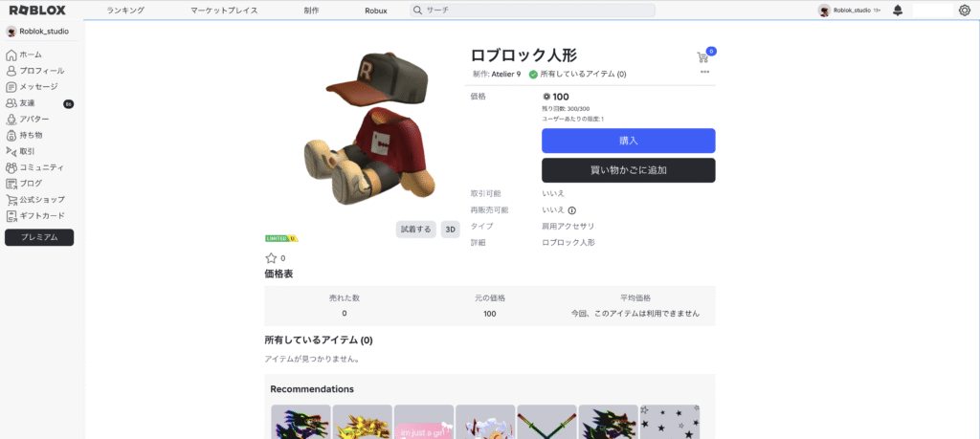
Task: Open コミュニティ in the sidebar
Action: (x=37, y=167)
